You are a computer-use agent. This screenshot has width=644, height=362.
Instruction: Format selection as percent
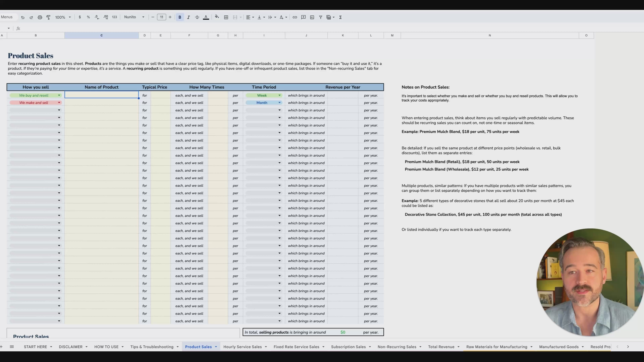tap(88, 17)
